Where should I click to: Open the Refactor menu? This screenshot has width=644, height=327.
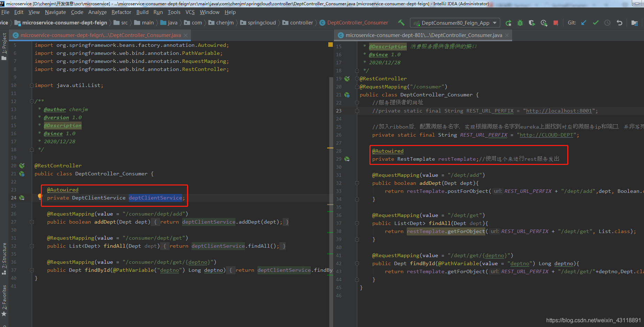tap(121, 12)
